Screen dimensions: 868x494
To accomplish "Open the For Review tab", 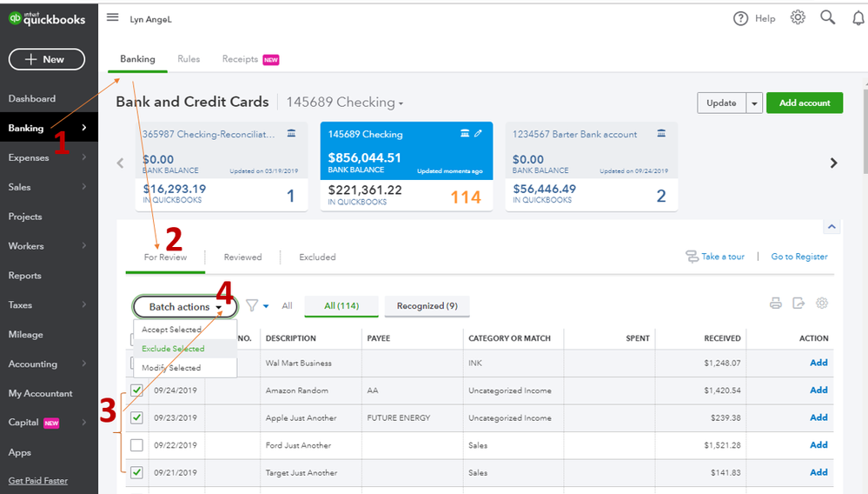I will pos(165,257).
